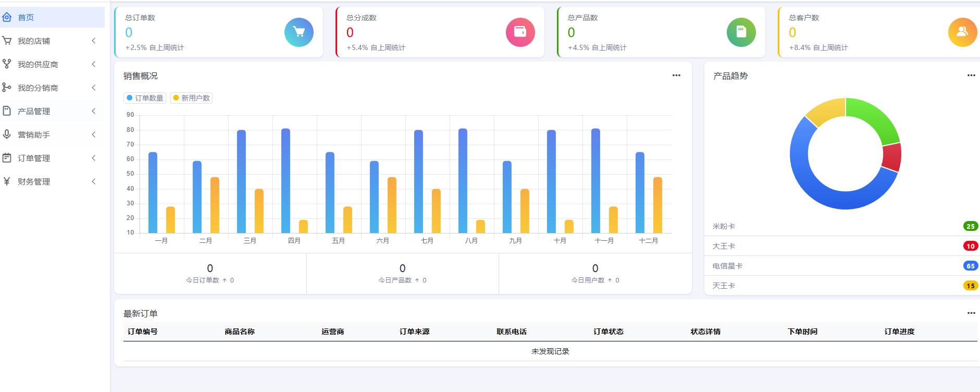The image size is (980, 392).
Task: Go to 首页 in sidebar
Action: click(52, 17)
